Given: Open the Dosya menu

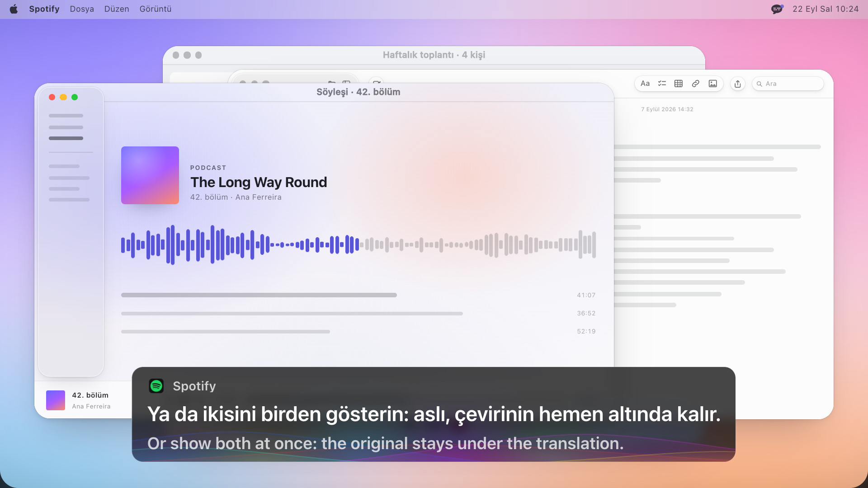Looking at the screenshot, I should point(82,9).
